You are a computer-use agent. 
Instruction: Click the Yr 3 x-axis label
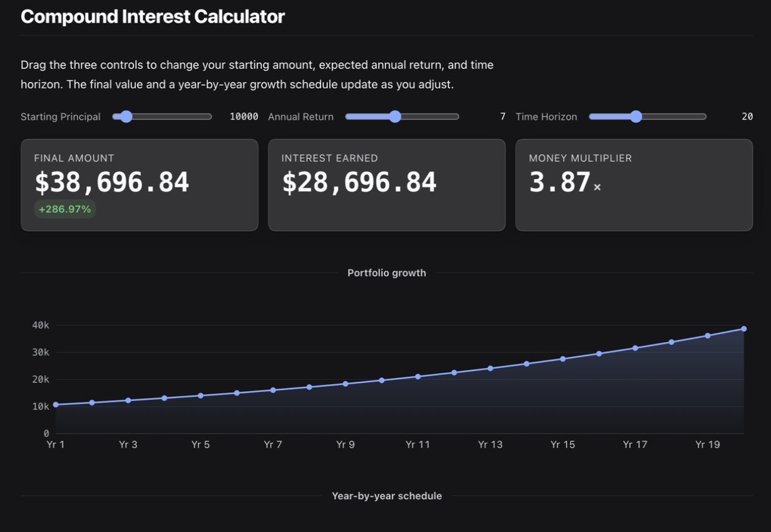click(128, 444)
